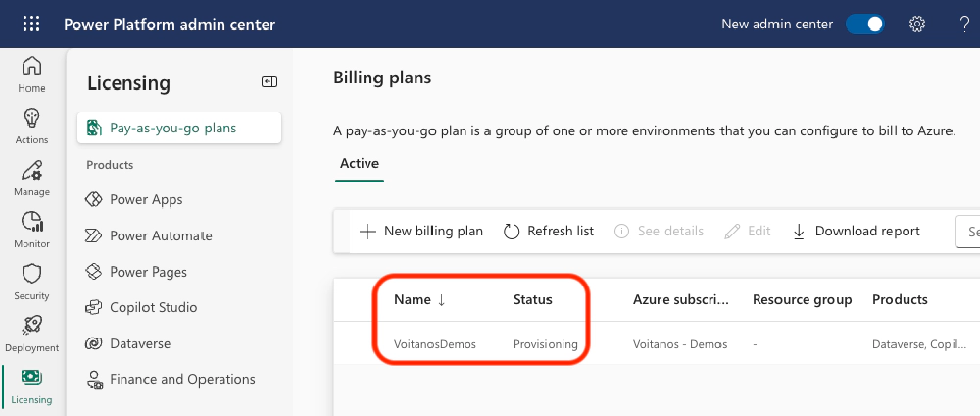Open Manage in the left rail
The height and width of the screenshot is (416, 980).
click(x=31, y=179)
